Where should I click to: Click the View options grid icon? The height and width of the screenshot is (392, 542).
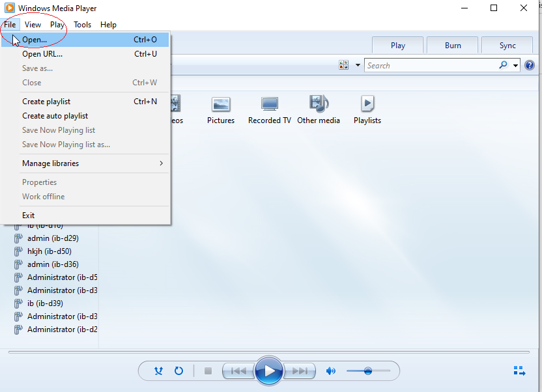343,65
